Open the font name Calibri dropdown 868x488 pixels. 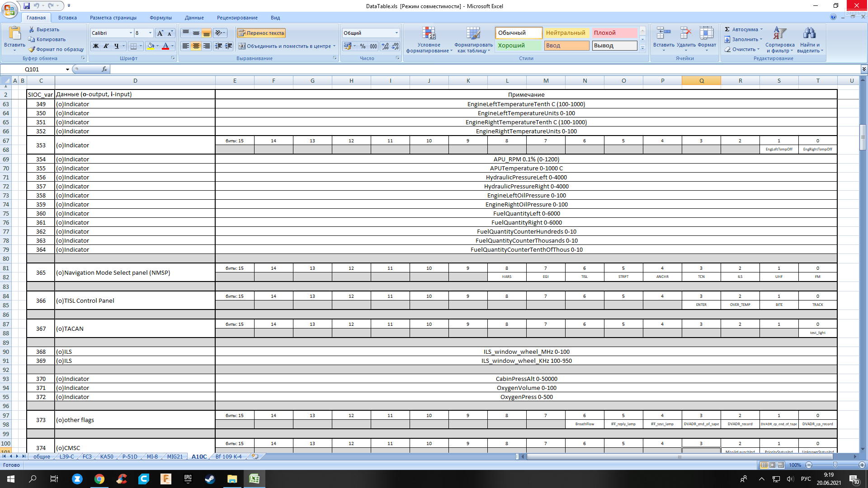point(131,33)
